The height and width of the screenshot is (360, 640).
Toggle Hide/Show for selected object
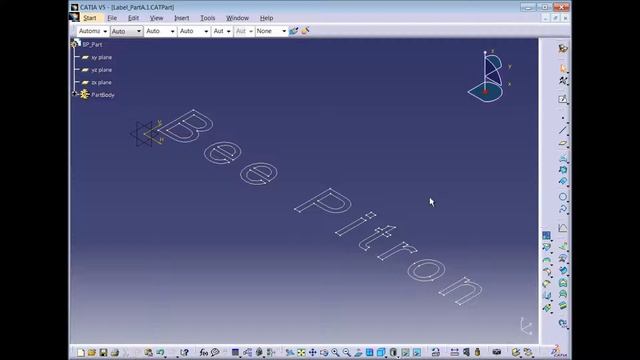tap(405, 352)
